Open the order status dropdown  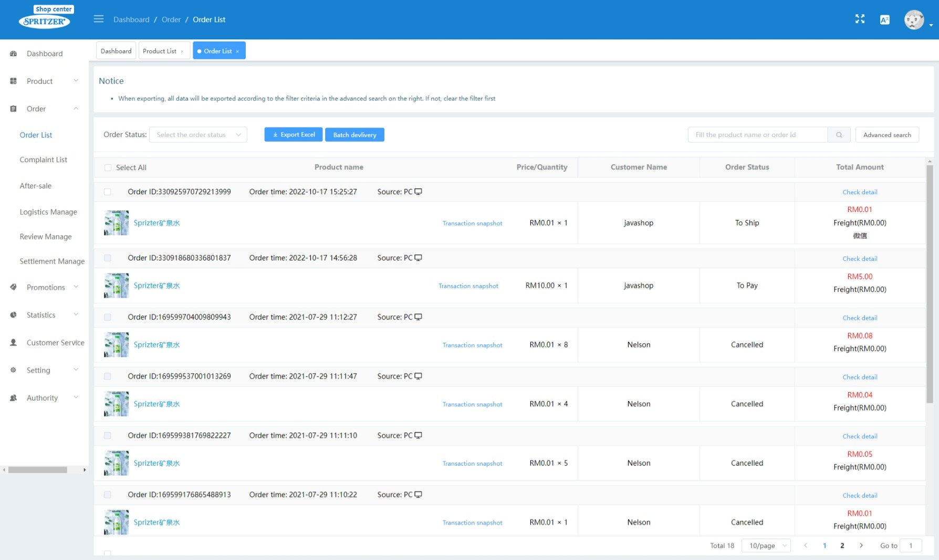(x=198, y=135)
